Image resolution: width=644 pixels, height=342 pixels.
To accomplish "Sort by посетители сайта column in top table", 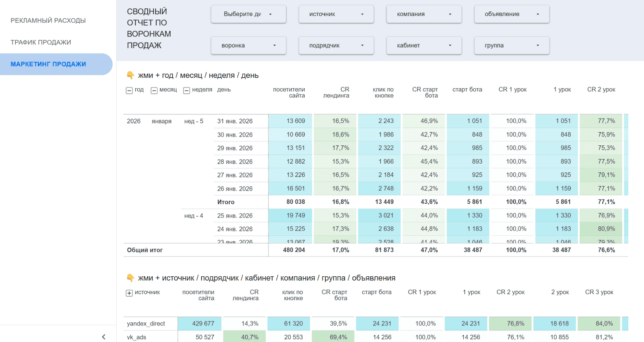I will point(289,93).
